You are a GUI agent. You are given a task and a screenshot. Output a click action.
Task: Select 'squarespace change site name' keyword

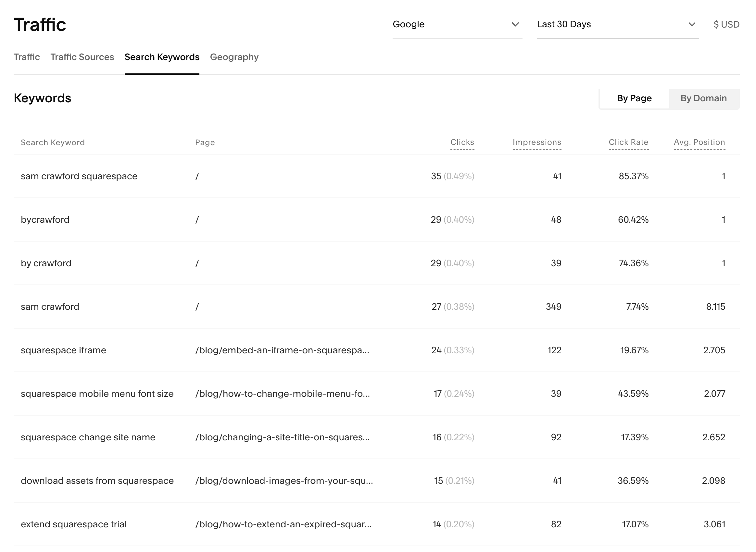[x=88, y=437]
